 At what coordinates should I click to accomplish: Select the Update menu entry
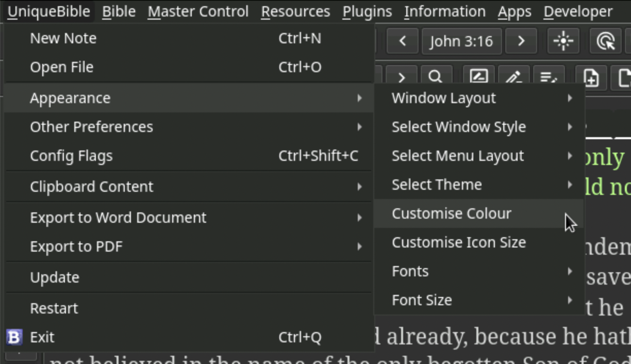[189, 277]
